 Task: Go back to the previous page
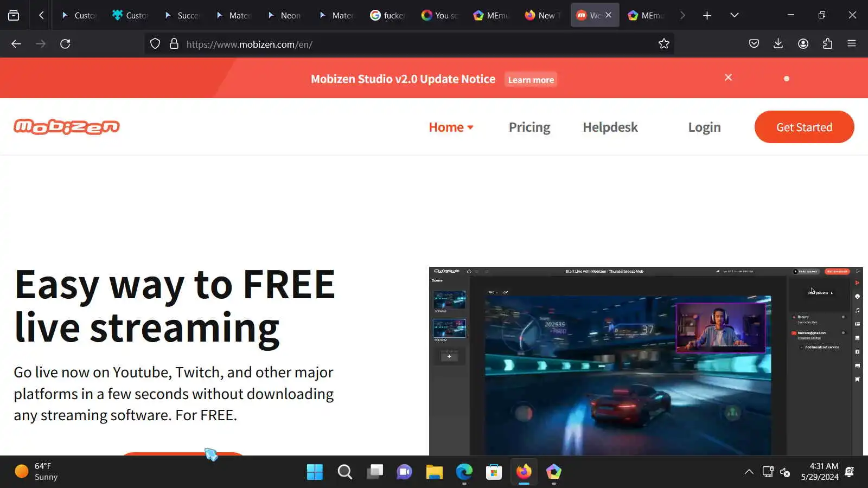[x=16, y=44]
